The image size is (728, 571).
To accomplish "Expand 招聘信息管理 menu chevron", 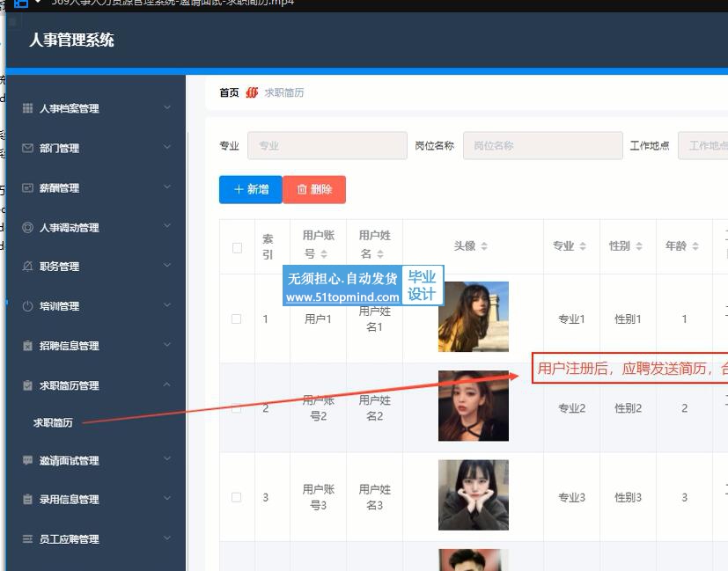I will tap(167, 345).
